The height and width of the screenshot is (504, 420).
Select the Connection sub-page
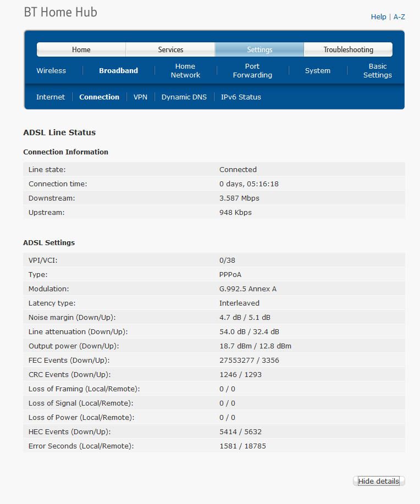[x=99, y=97]
